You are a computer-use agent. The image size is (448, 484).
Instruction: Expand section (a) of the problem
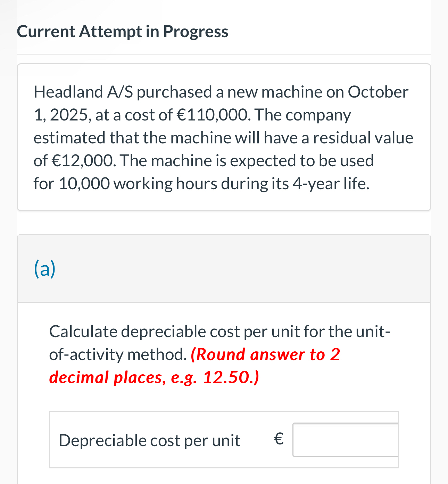(x=44, y=268)
